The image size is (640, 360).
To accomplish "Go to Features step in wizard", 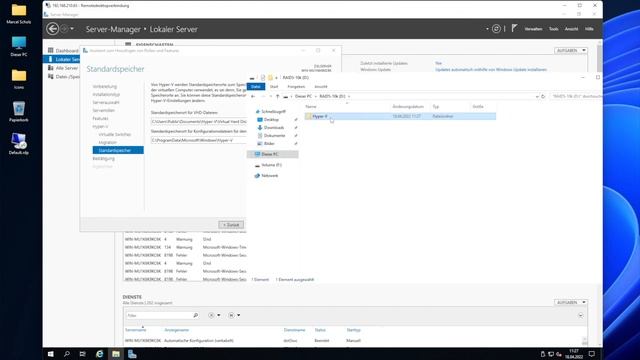I will pos(100,118).
